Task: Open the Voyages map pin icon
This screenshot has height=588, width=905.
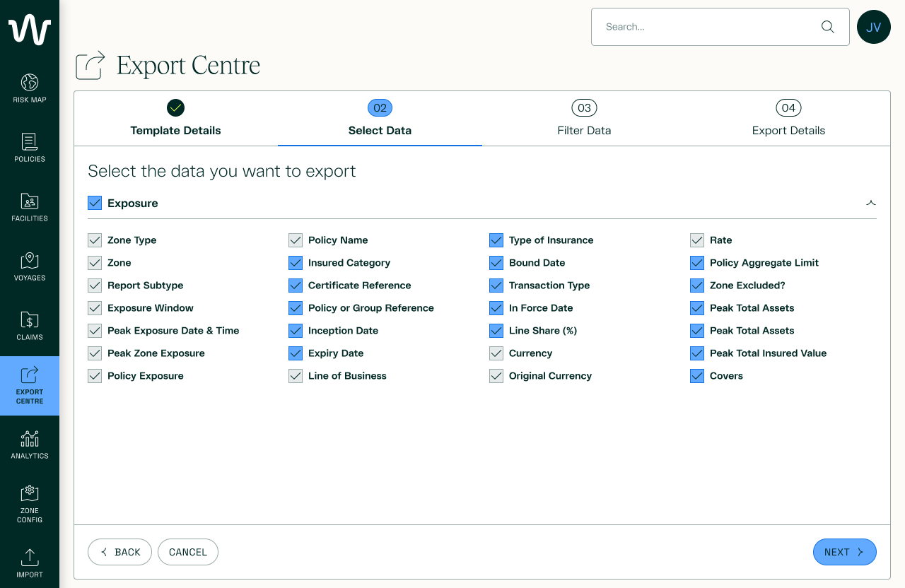Action: coord(30,260)
